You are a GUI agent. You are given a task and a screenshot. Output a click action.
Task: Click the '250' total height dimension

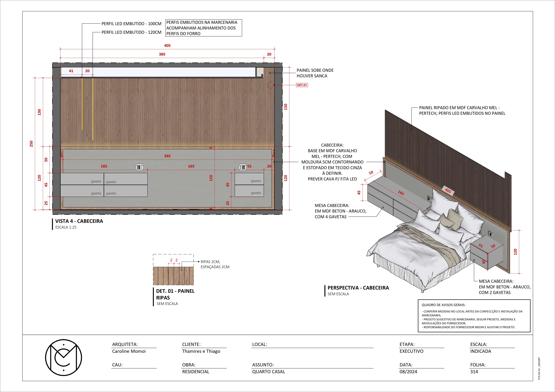pyautogui.click(x=31, y=144)
